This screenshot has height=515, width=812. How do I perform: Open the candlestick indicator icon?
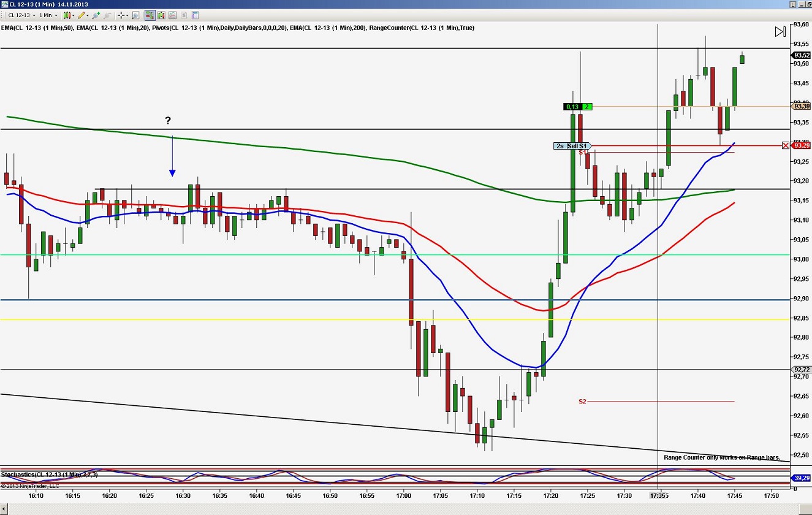(x=66, y=15)
